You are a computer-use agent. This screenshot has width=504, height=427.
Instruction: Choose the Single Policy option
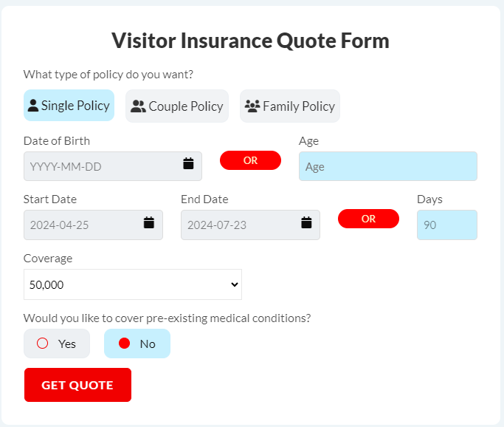click(69, 105)
